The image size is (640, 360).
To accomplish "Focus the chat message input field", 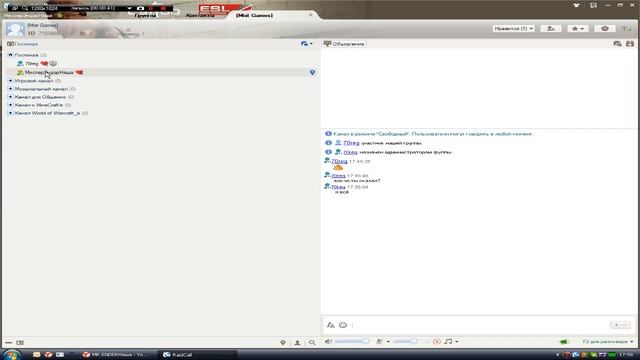I will pyautogui.click(x=480, y=325).
